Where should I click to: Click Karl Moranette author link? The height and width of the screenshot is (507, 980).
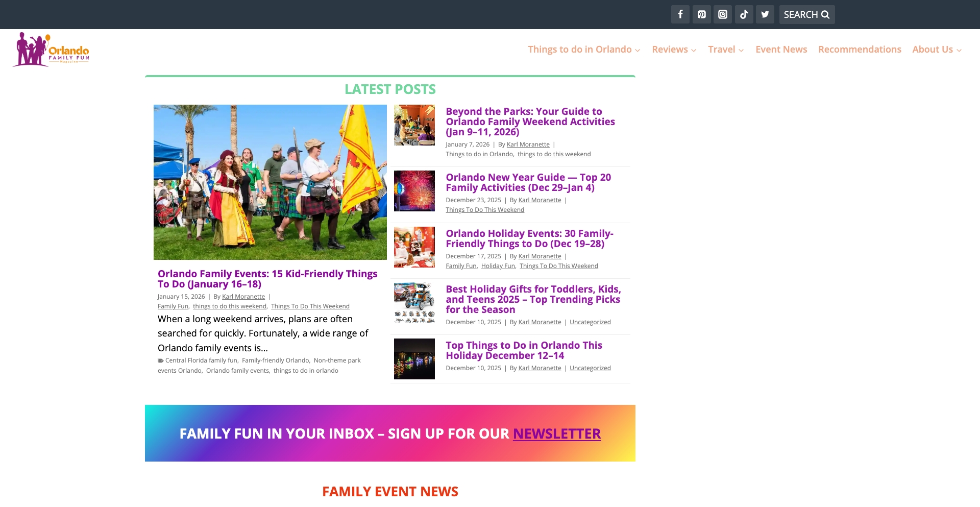[x=528, y=144]
